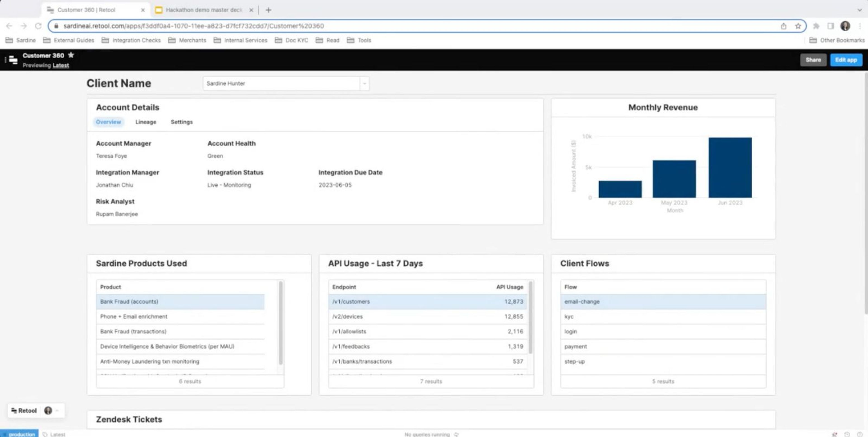Switch to the Settings tab

click(x=181, y=122)
